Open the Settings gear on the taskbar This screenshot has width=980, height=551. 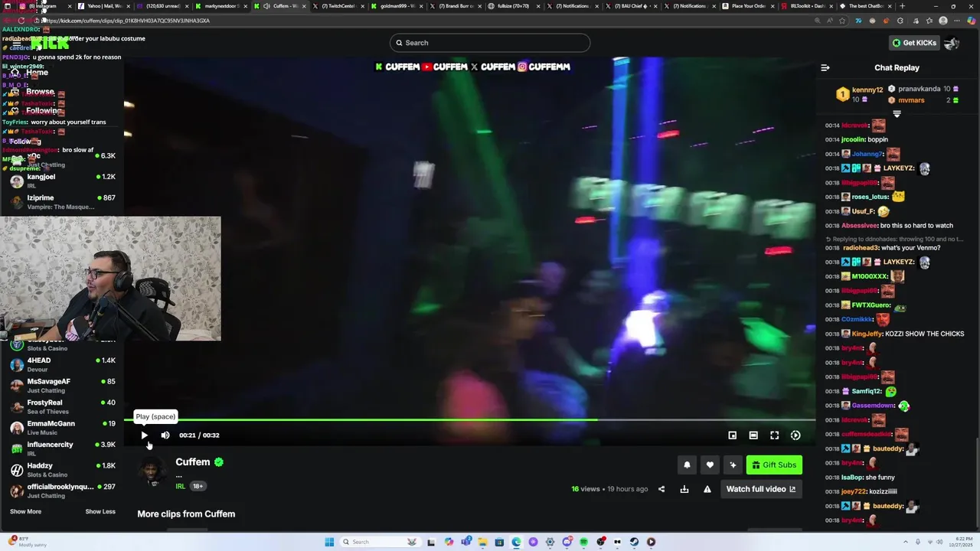tap(550, 542)
